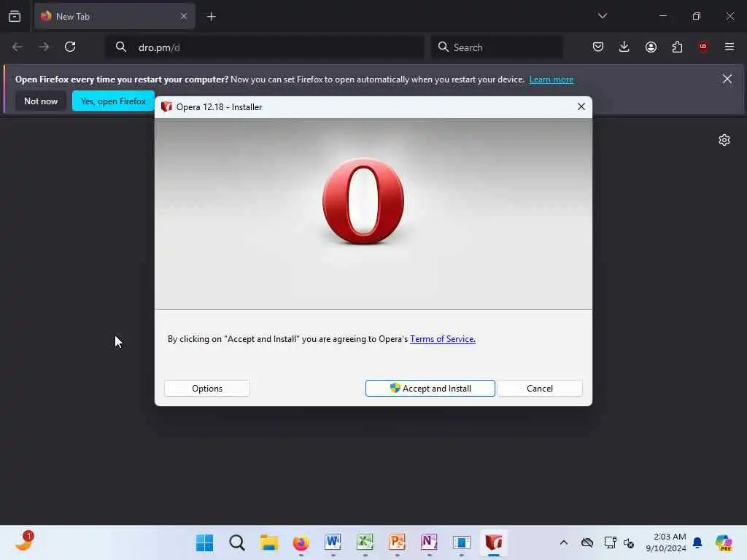
Task: Open Copilot preview icon in taskbar
Action: 723,542
